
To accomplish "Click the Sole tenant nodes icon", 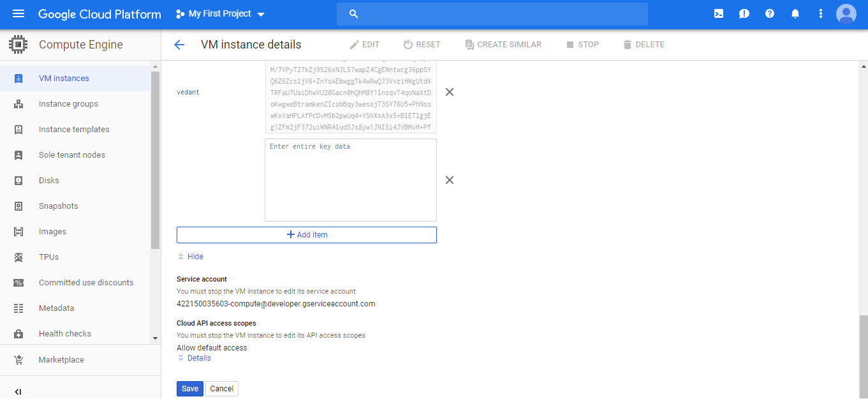I will pyautogui.click(x=18, y=155).
